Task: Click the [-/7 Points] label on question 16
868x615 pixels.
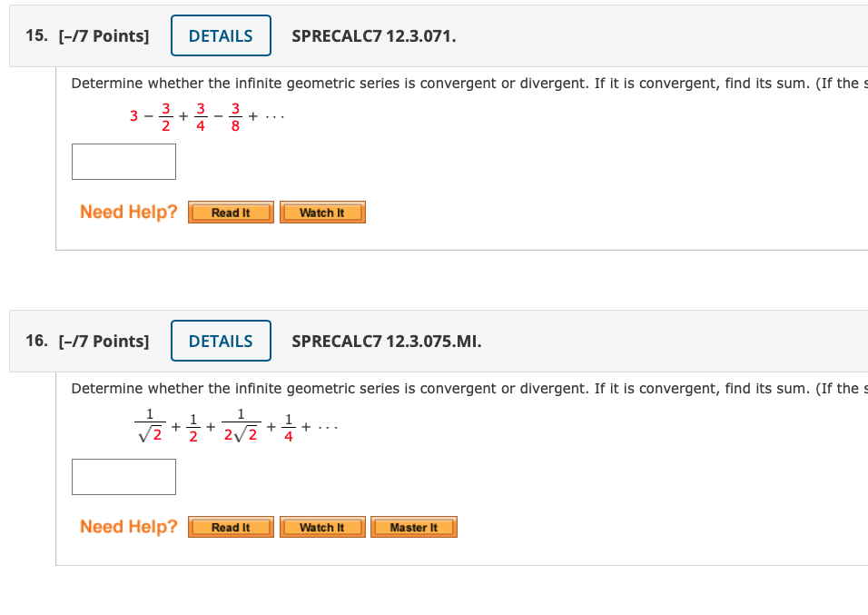Action: pos(103,341)
